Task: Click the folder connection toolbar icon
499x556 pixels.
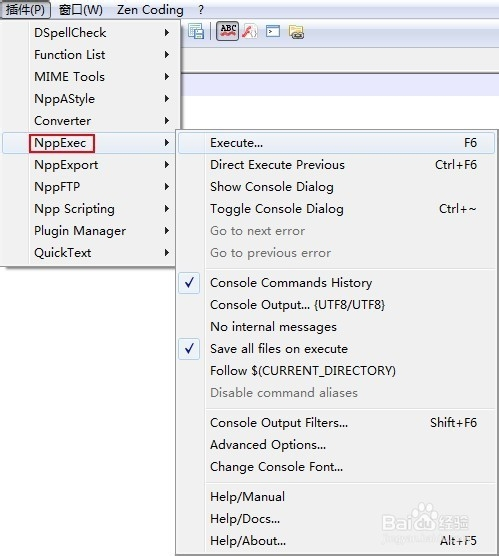Action: [296, 32]
